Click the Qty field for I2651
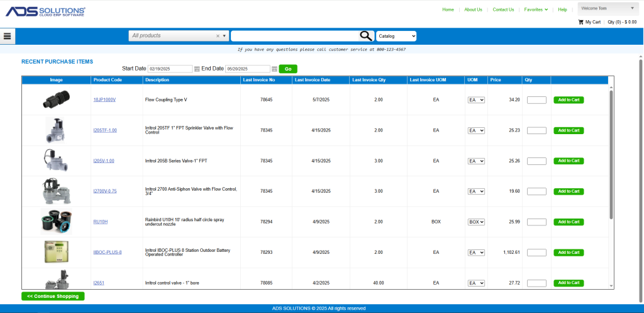644x313 pixels. click(536, 283)
